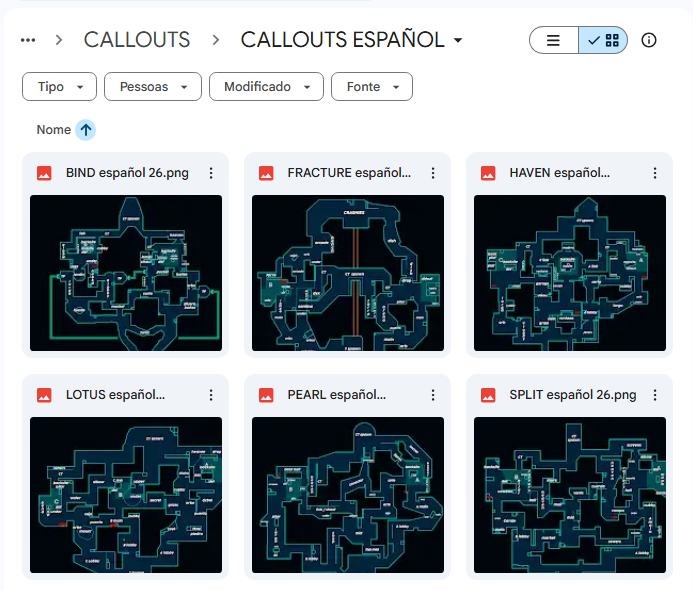The image size is (693, 591).
Task: Navigate to the CALLOUTS parent folder
Action: pos(137,40)
